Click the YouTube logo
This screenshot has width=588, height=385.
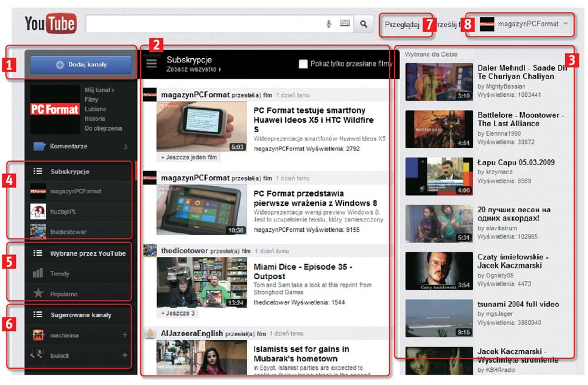49,23
